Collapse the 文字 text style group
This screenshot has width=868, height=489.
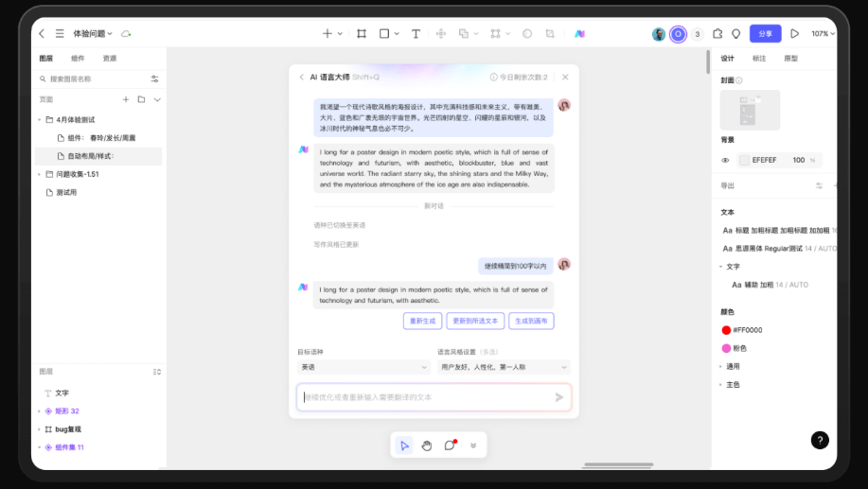(x=720, y=267)
